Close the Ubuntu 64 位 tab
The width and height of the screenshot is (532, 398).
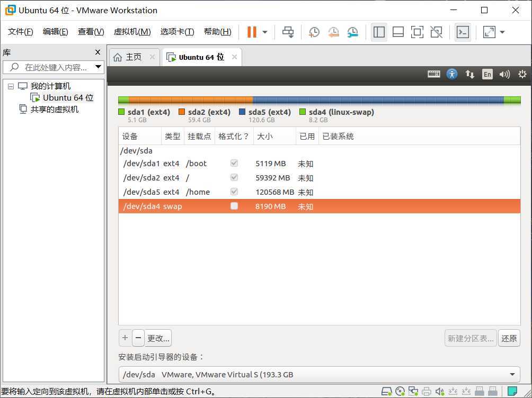coord(234,57)
